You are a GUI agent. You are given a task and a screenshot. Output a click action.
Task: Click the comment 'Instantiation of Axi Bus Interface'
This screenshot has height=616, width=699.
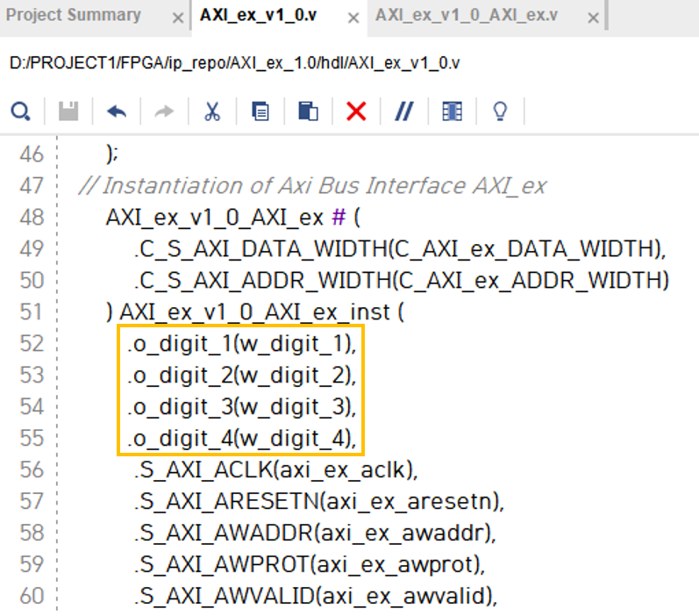[x=312, y=186]
